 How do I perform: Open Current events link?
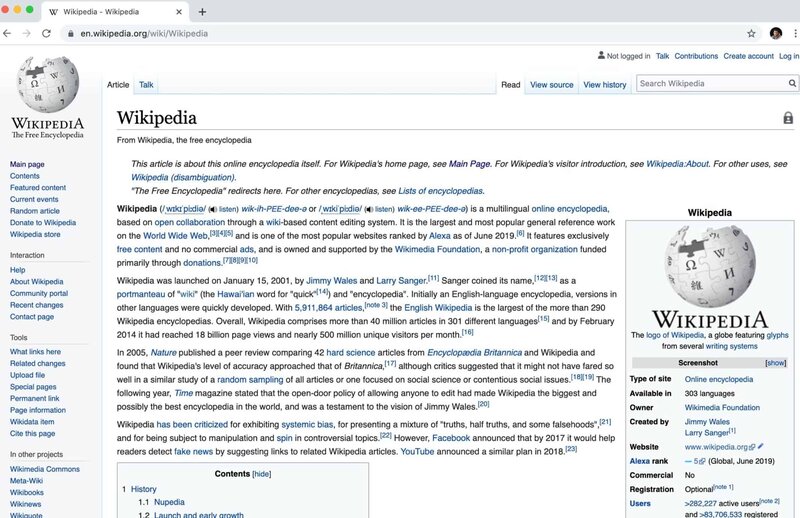pyautogui.click(x=34, y=200)
